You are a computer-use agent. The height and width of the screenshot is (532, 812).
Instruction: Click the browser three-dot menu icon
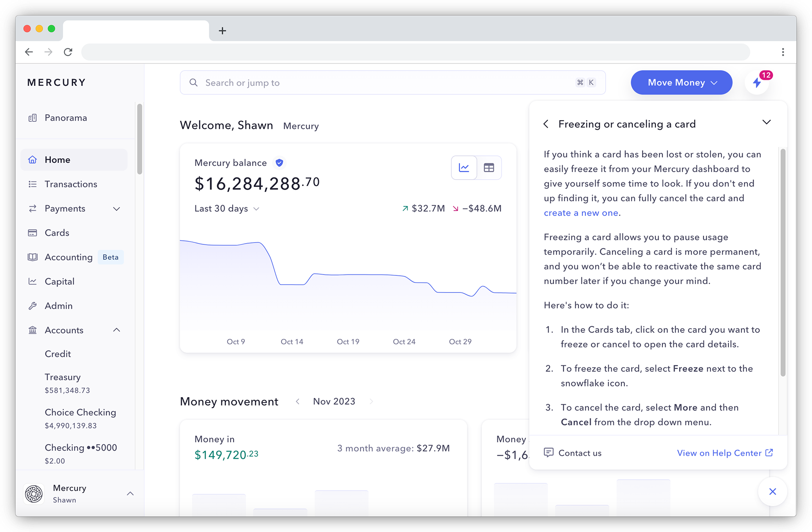coord(783,52)
